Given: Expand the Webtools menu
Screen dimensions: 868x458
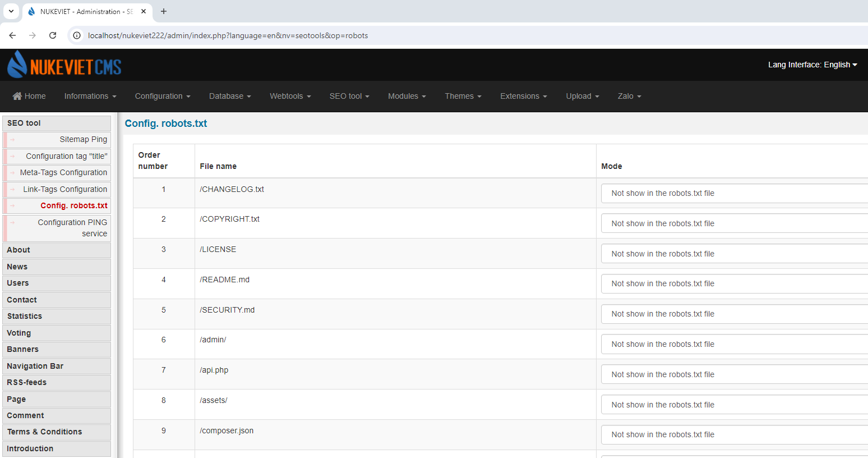Looking at the screenshot, I should pyautogui.click(x=290, y=96).
